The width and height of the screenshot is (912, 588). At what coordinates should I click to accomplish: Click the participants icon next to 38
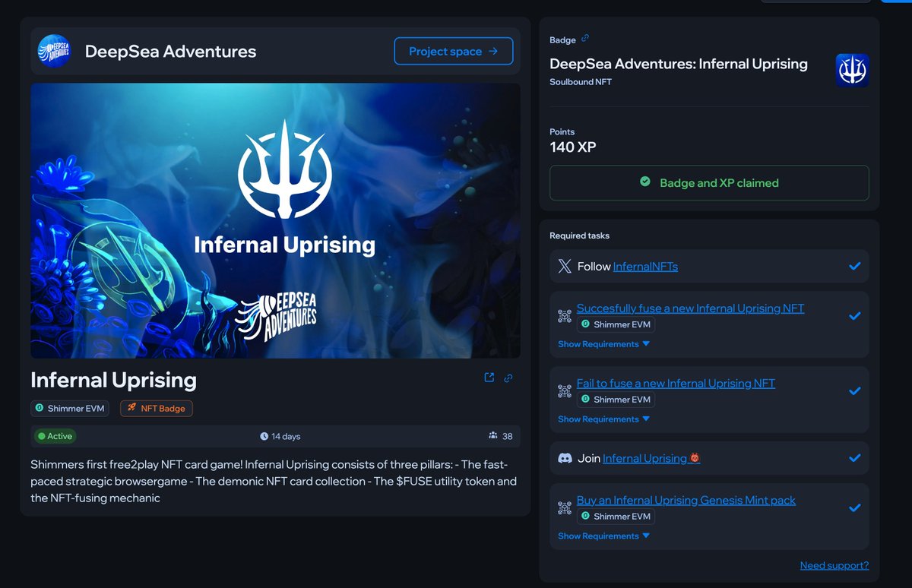pos(493,436)
